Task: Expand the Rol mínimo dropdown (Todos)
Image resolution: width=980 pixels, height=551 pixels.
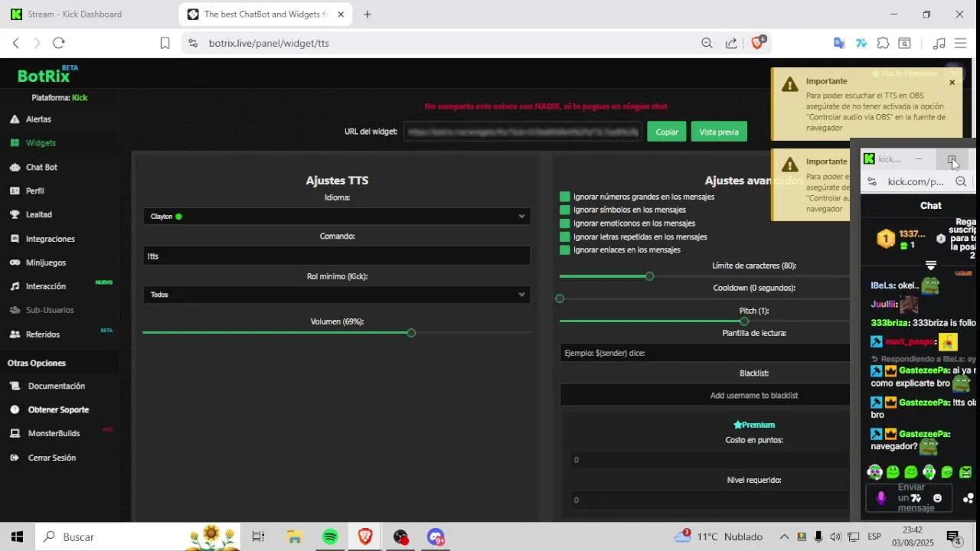Action: [336, 295]
